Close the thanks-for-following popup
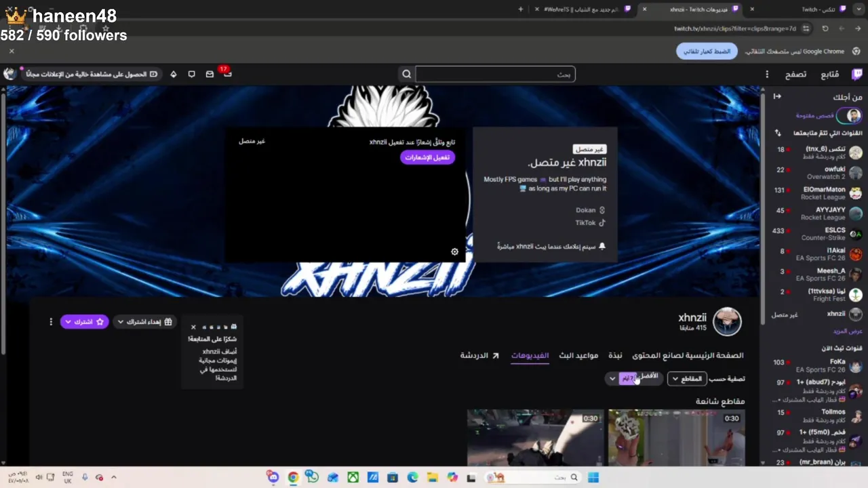The height and width of the screenshot is (488, 868). coord(193,327)
